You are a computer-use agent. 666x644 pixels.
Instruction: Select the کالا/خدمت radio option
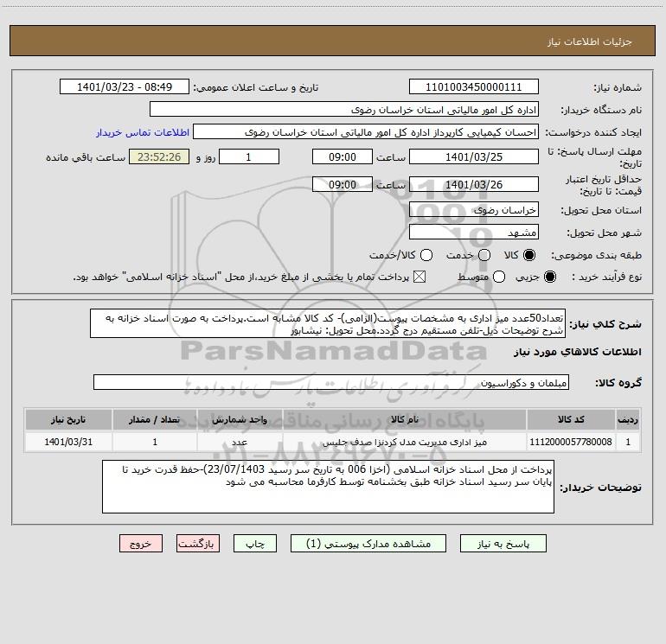click(x=426, y=255)
